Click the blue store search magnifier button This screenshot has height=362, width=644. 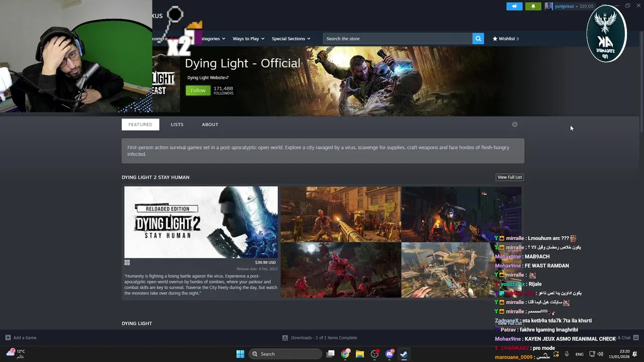pos(478,39)
